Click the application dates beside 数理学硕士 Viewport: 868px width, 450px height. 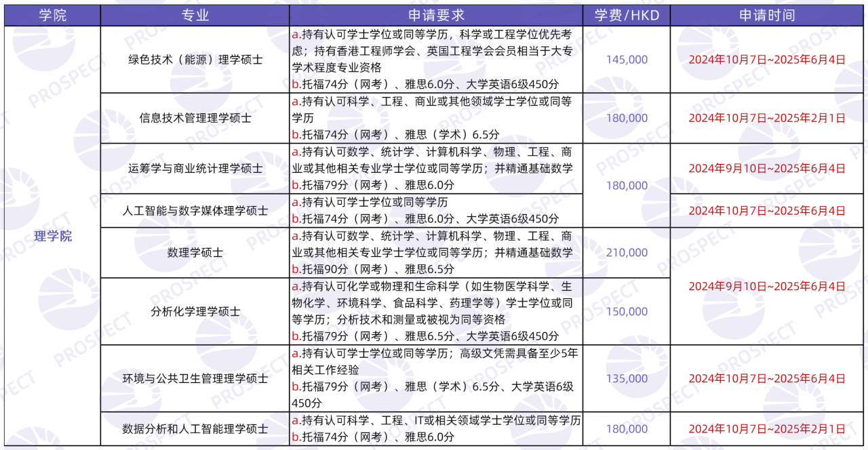(767, 286)
